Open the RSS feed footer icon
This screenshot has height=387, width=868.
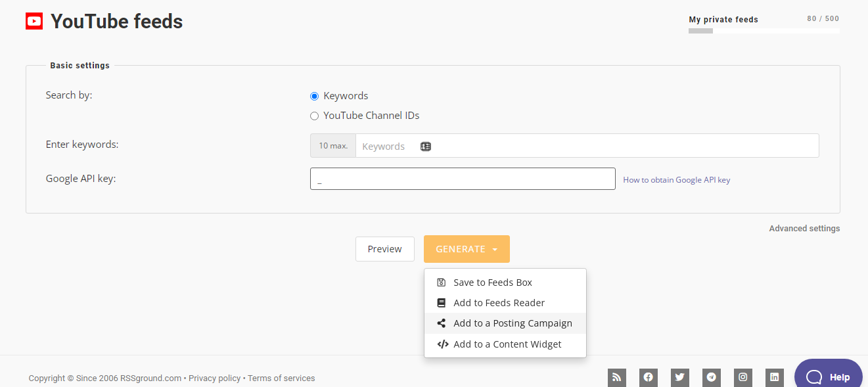point(616,377)
